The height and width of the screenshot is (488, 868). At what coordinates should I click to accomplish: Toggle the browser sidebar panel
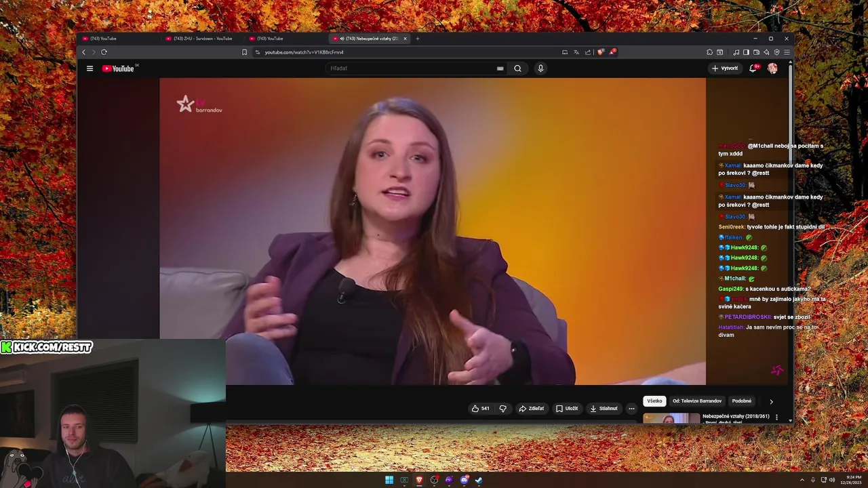coord(746,52)
